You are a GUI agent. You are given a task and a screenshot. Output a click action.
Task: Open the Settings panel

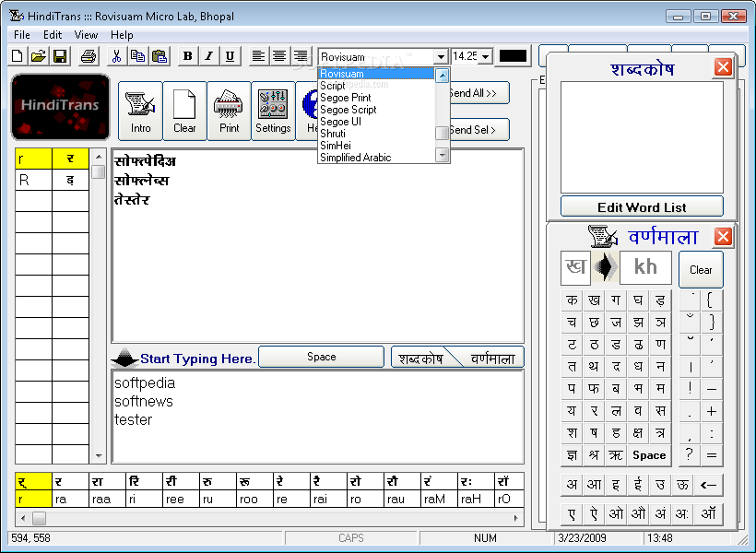pyautogui.click(x=273, y=111)
